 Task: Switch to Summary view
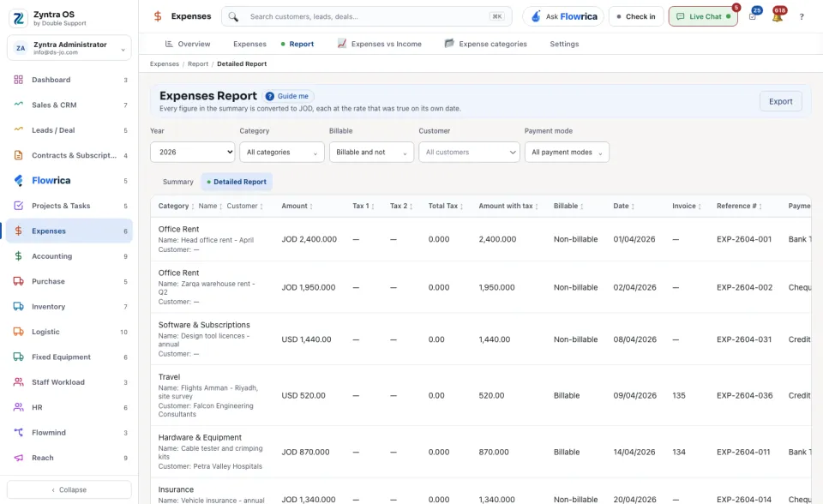[178, 182]
